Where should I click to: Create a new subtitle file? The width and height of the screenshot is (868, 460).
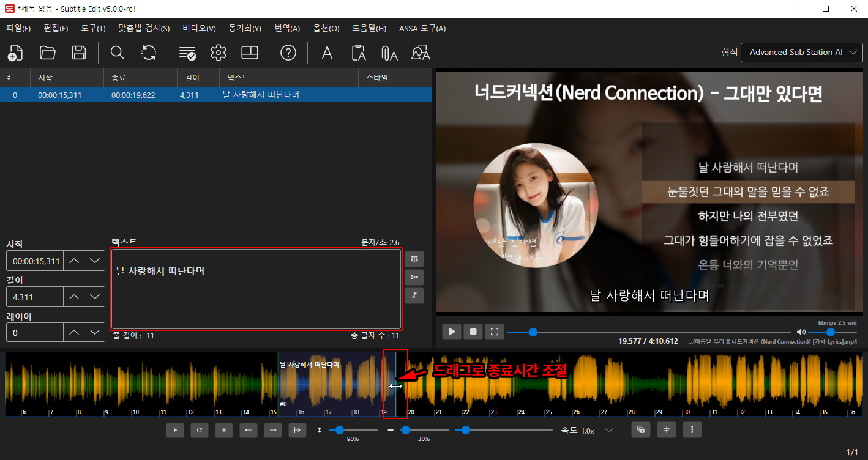click(x=15, y=53)
